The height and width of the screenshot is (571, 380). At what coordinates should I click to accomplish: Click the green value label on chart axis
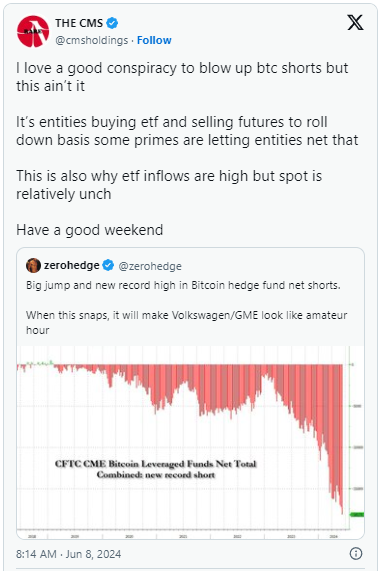click(x=357, y=514)
